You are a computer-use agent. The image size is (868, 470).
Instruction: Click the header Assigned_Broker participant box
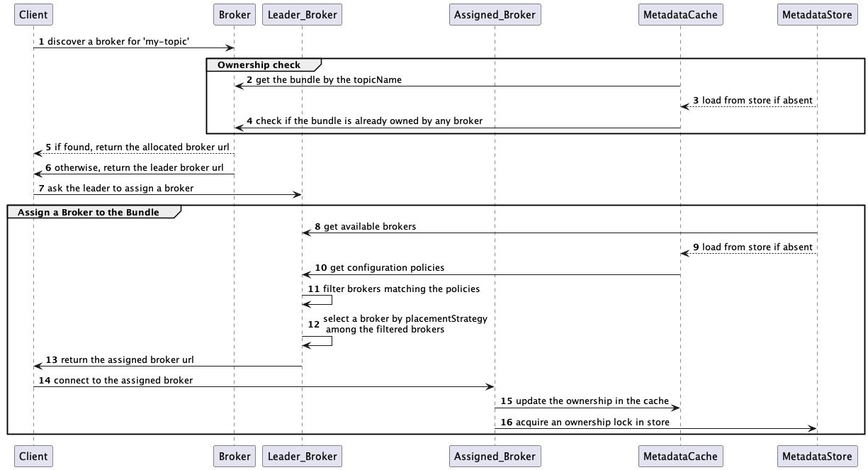[495, 14]
